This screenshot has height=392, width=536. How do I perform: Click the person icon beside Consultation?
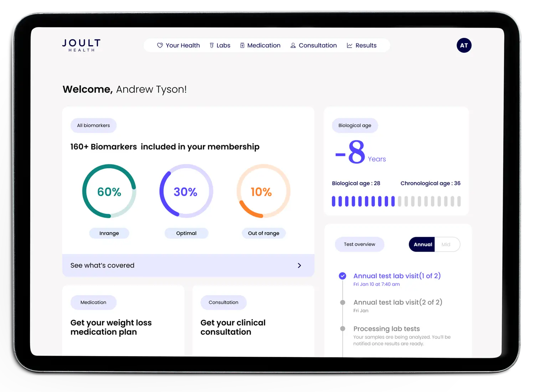click(x=293, y=45)
